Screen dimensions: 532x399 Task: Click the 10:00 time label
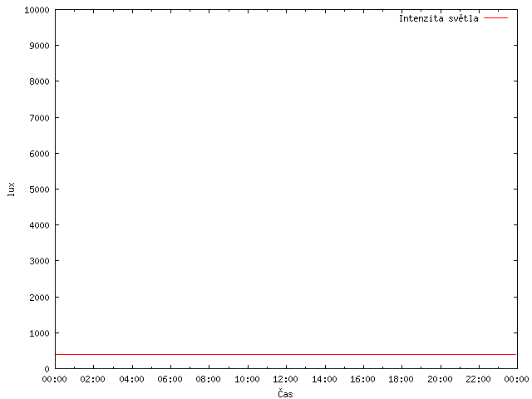(248, 379)
